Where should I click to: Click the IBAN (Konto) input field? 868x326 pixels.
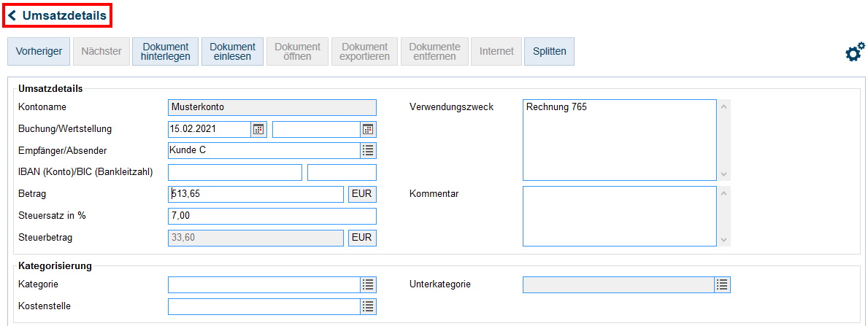point(234,173)
